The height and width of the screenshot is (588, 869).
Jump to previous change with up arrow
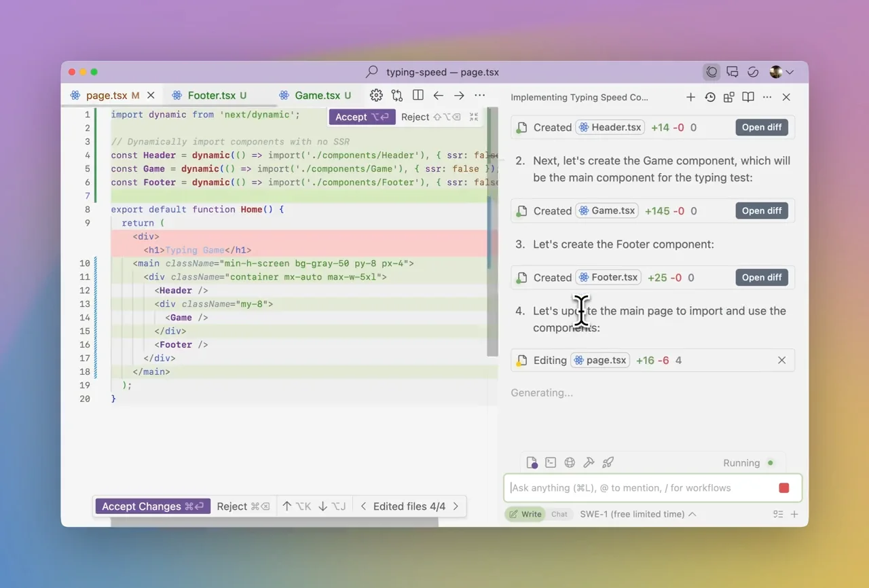pyautogui.click(x=296, y=506)
